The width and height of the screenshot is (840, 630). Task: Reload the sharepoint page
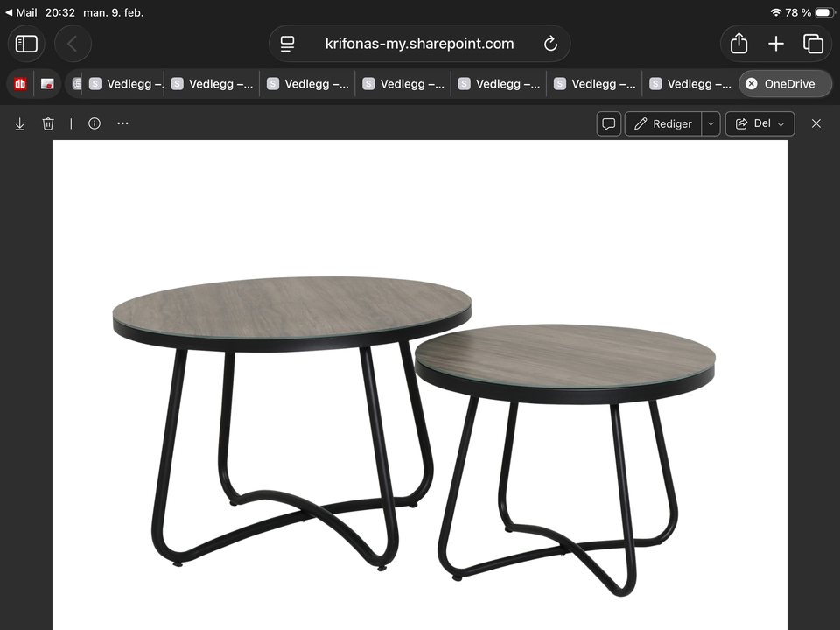point(550,44)
